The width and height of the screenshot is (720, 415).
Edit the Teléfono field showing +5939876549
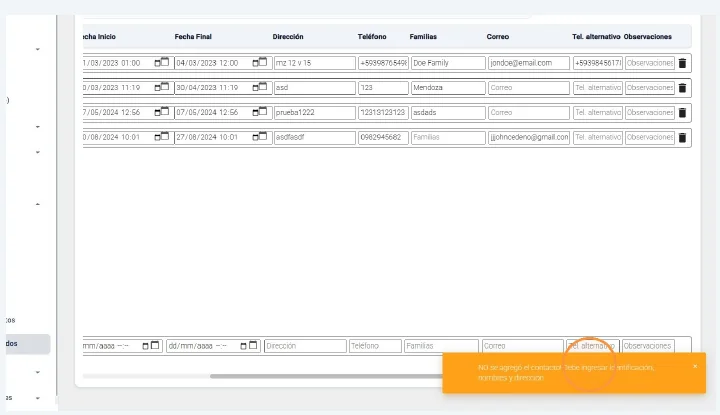pos(383,63)
